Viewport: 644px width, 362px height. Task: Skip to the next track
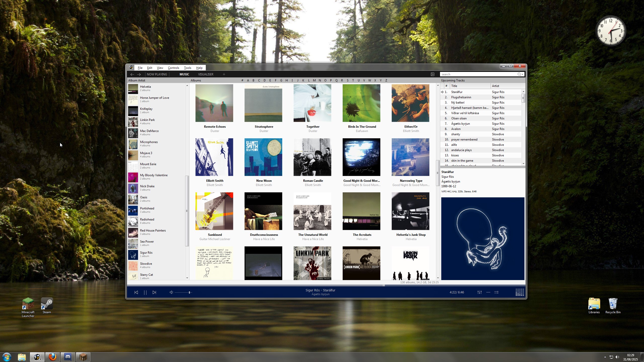[154, 292]
